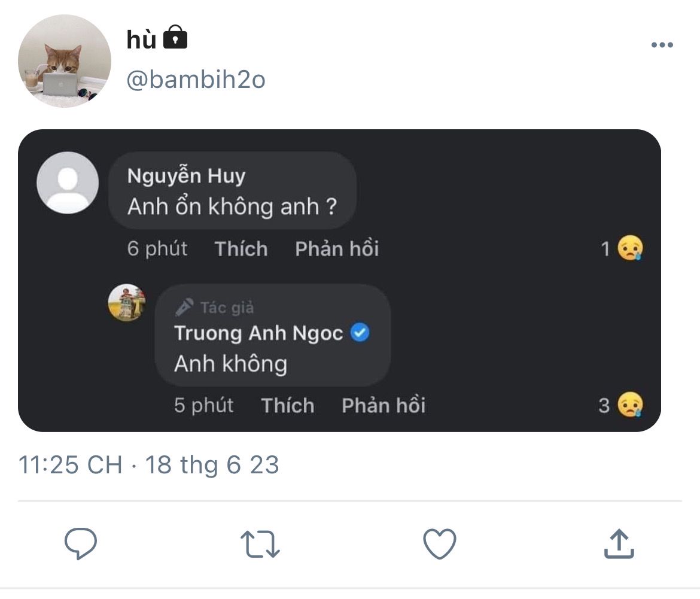This screenshot has width=700, height=599.
Task: Click Thích under Truong Anh Ngoc's reply
Action: point(288,406)
